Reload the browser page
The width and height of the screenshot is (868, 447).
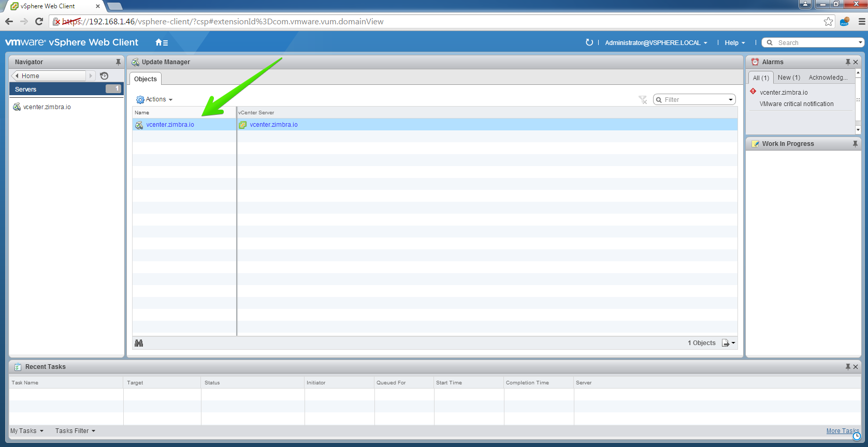[x=39, y=22]
